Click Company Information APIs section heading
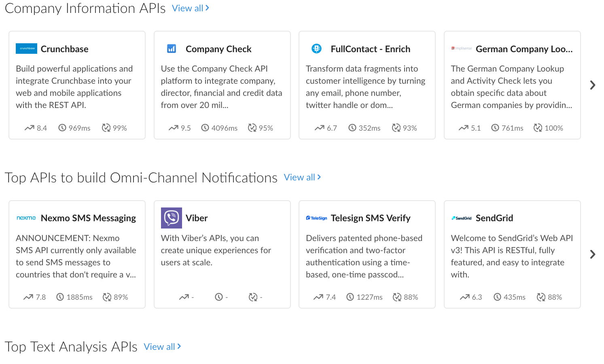Viewport: 604px width, 364px height. (x=85, y=8)
